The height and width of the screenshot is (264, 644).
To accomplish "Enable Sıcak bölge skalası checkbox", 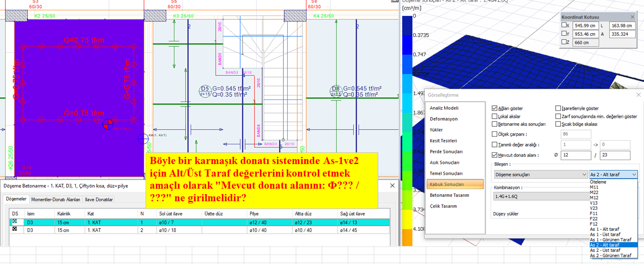I will 558,124.
